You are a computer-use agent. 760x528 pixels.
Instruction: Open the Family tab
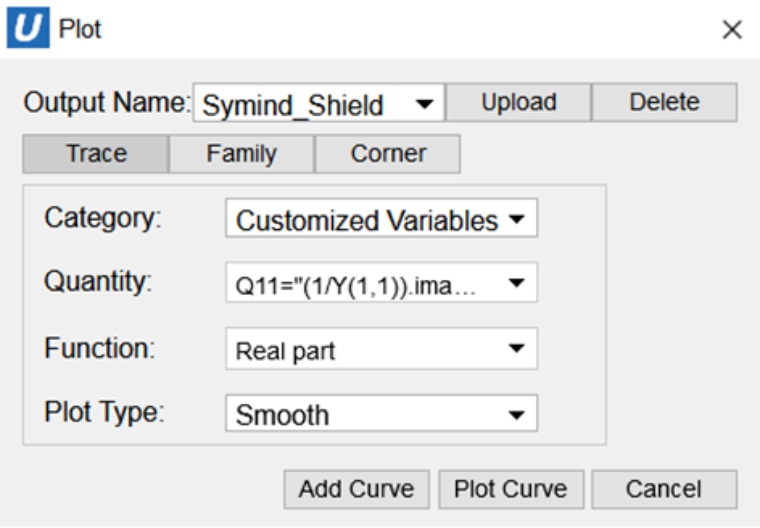coord(241,154)
